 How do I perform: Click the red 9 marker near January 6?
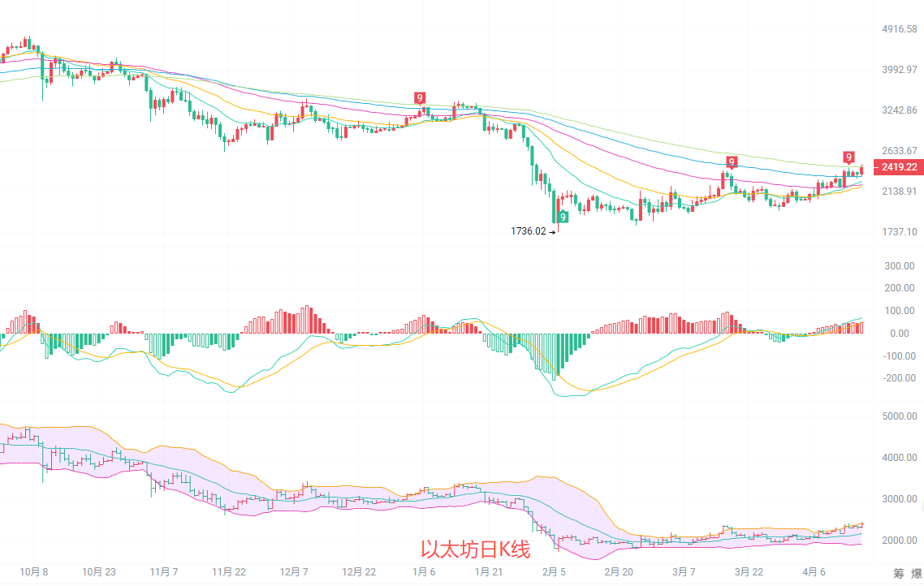[420, 98]
